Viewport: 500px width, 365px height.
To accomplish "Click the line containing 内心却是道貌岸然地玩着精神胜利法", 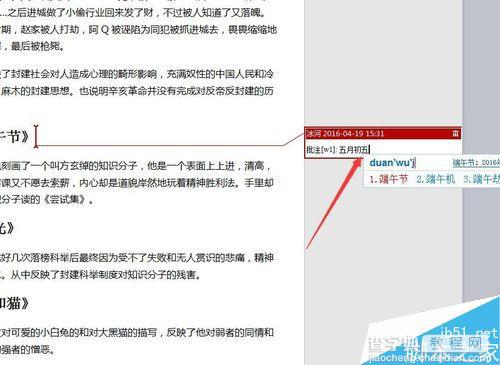I will 137,183.
